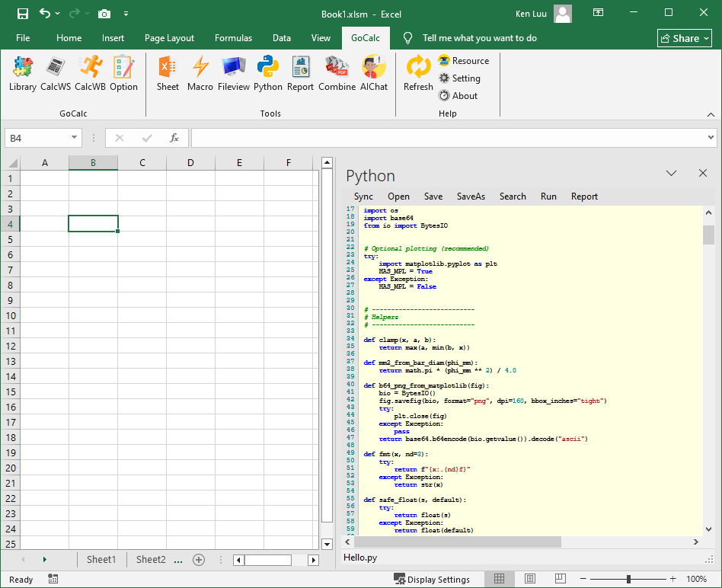Zoom in with the plus button
722x588 pixels.
pos(672,579)
